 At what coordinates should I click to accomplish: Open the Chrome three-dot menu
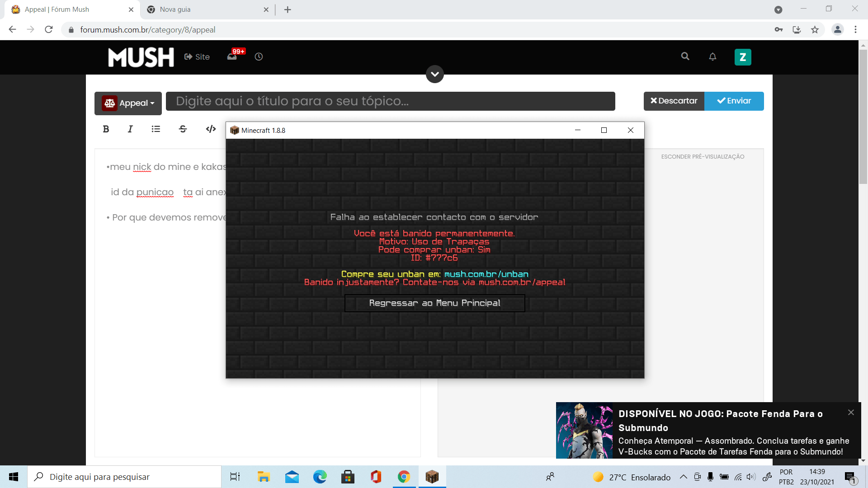pos(855,30)
